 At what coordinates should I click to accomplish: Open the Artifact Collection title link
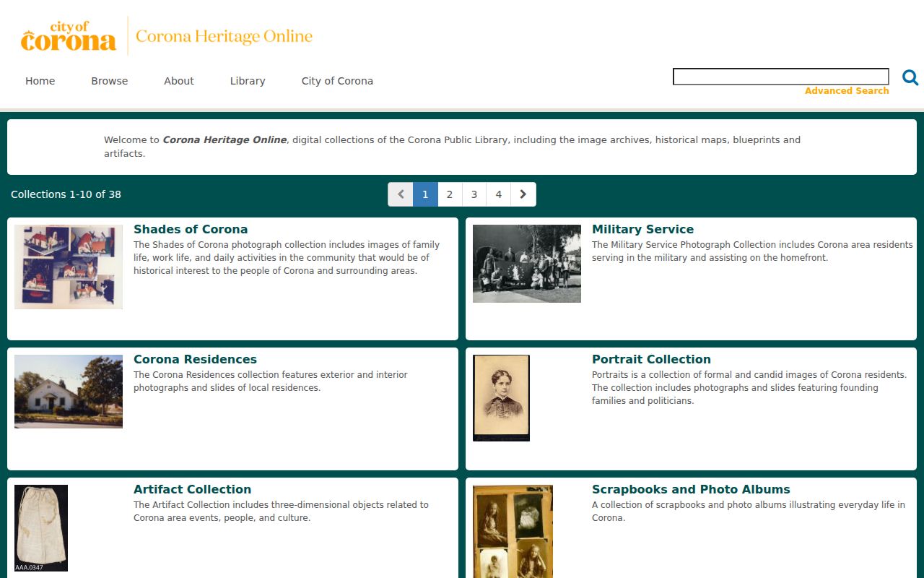(x=192, y=489)
